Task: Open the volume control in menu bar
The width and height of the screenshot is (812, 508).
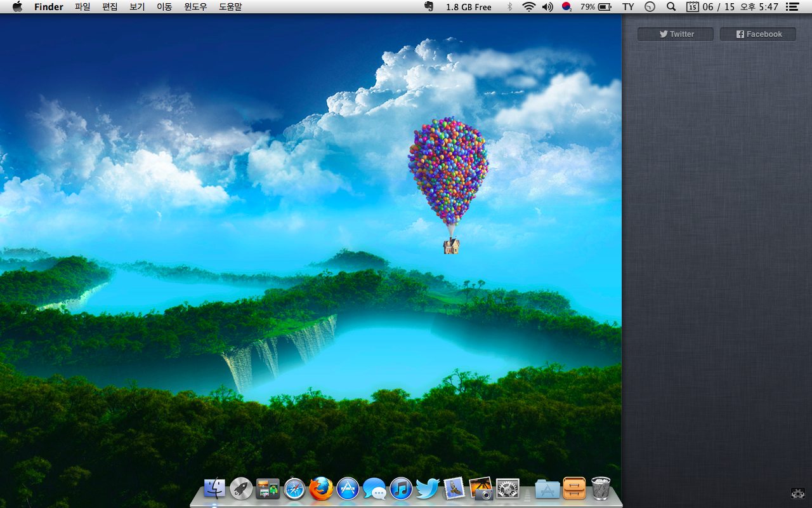Action: click(x=547, y=7)
